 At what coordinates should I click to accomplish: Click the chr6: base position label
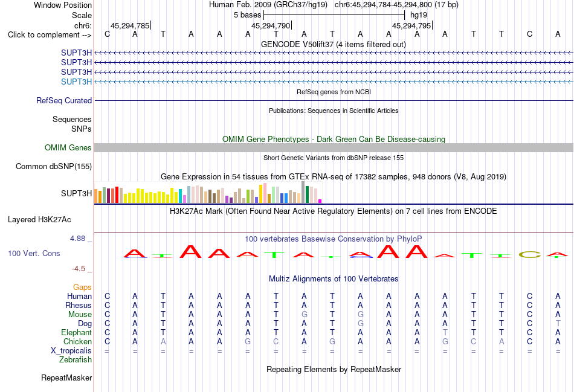tap(83, 25)
